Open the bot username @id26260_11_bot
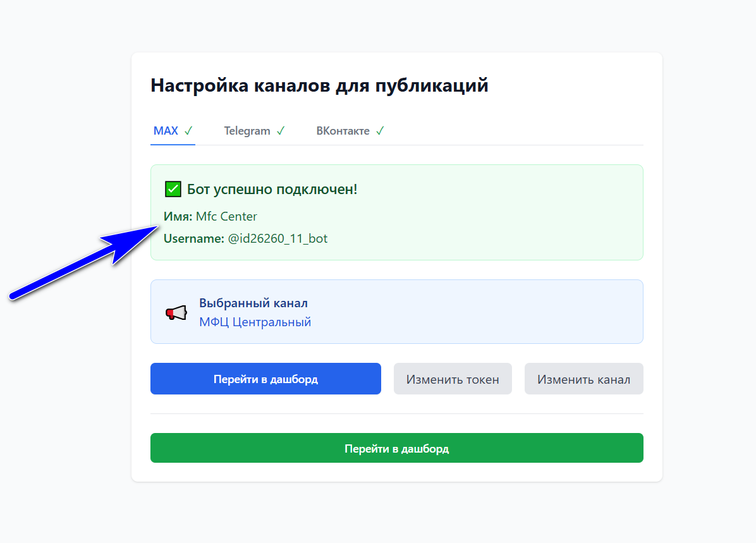The height and width of the screenshot is (543, 756). pos(278,239)
